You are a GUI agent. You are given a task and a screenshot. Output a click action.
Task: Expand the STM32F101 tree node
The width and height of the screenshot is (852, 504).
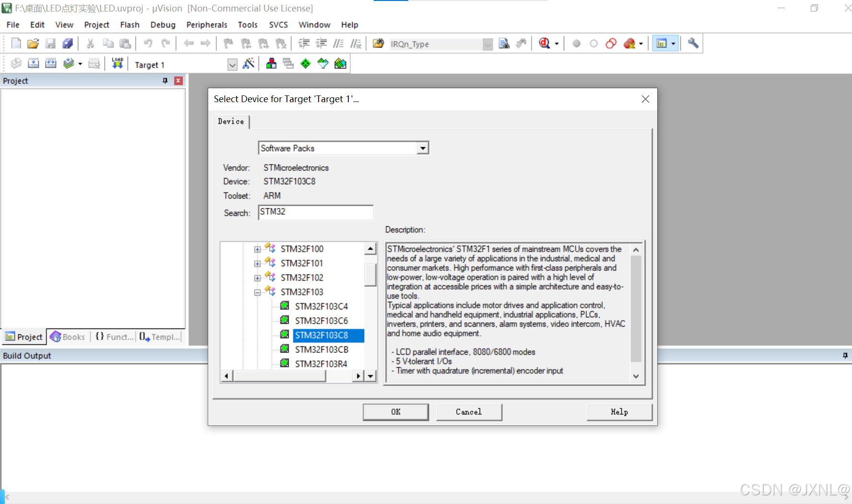coord(258,264)
